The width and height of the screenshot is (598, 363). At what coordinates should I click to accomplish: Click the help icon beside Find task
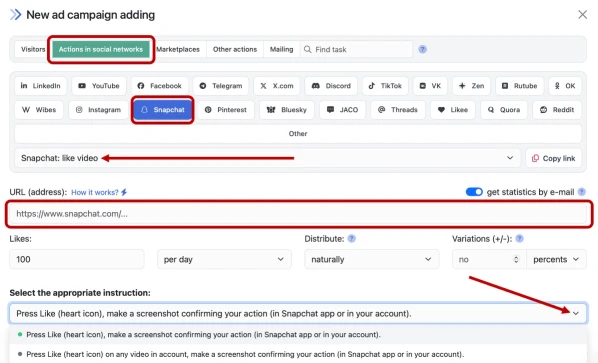tap(423, 49)
